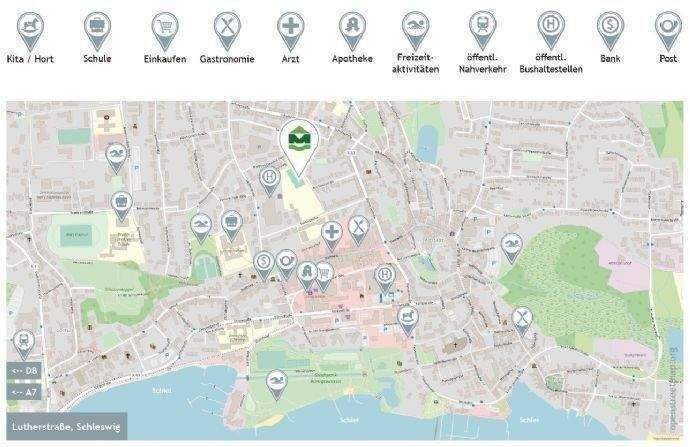Select the shopping cart pin on map
690x447 pixels.
(323, 277)
